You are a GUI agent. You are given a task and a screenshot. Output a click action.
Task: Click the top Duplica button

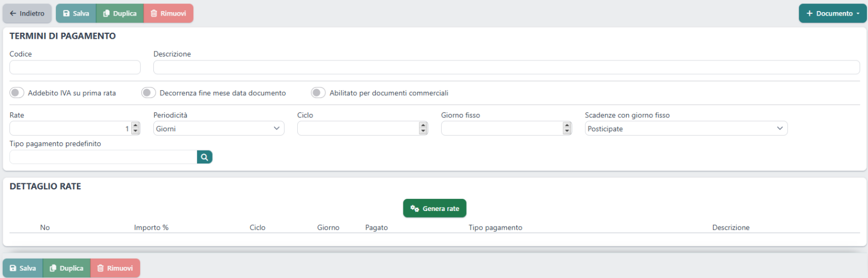120,13
